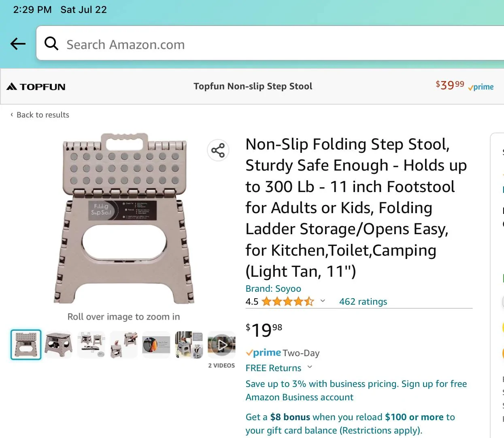504x438 pixels.
Task: Expand the rating breakdown chevron
Action: coord(323,301)
